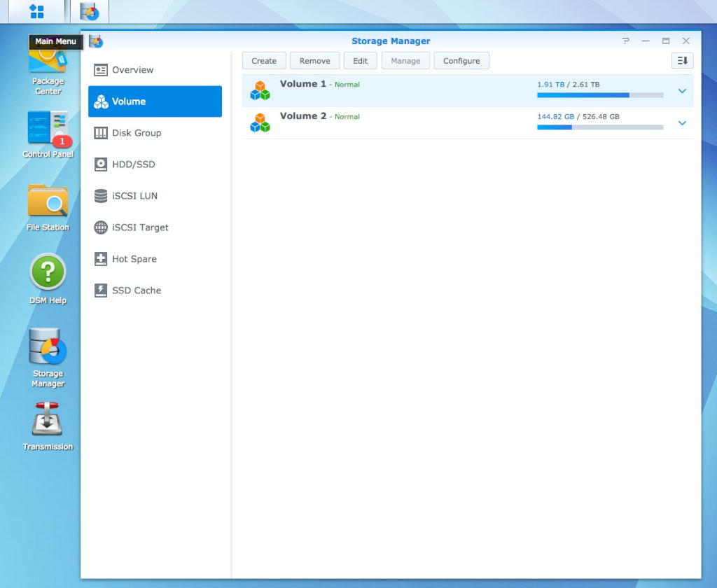Go to the Hot Spare section

(155, 259)
